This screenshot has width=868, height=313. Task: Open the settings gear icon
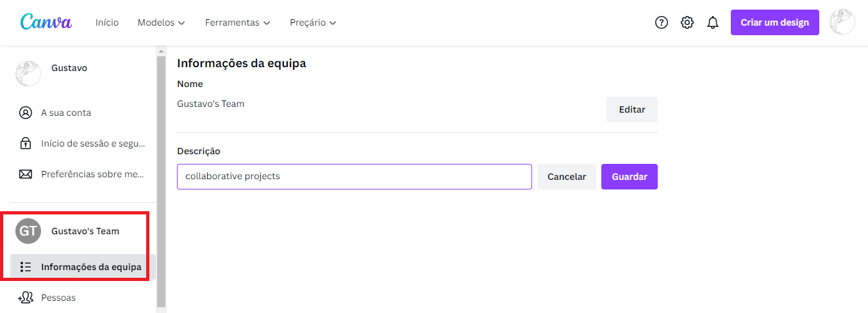click(x=687, y=22)
